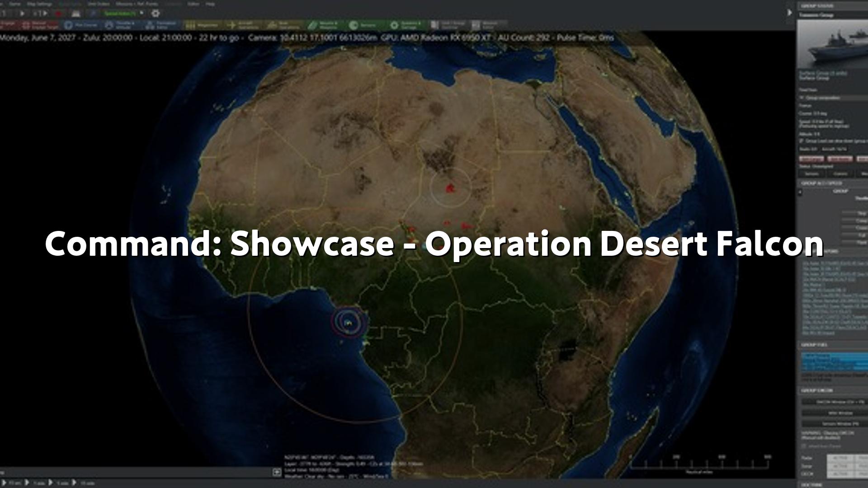This screenshot has height=488, width=868.
Task: Toggle Group Lead can slow down checkbox
Action: coord(802,141)
